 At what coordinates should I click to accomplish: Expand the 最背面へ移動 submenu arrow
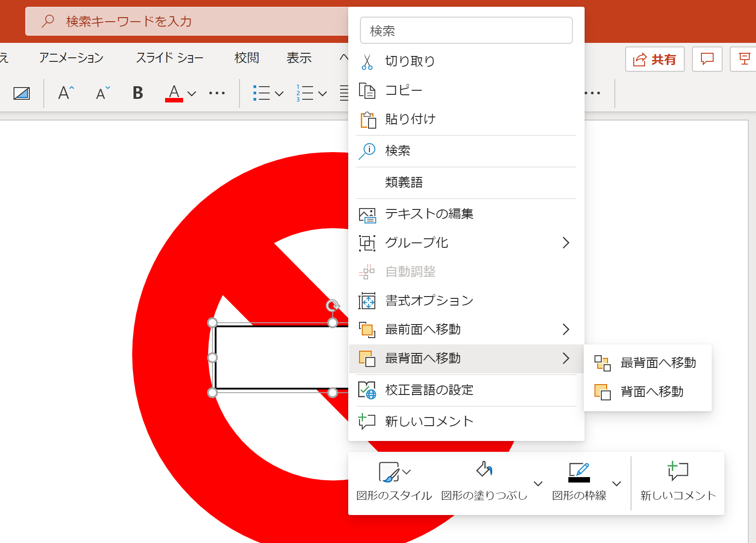(x=566, y=358)
